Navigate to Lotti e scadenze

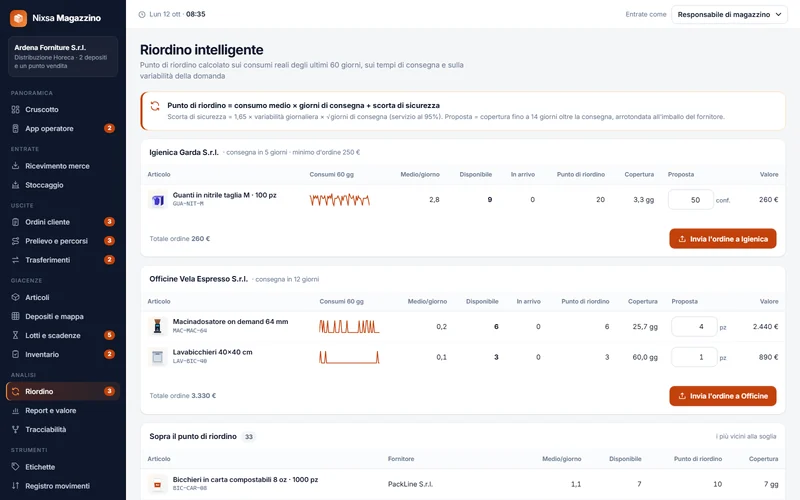click(x=63, y=335)
